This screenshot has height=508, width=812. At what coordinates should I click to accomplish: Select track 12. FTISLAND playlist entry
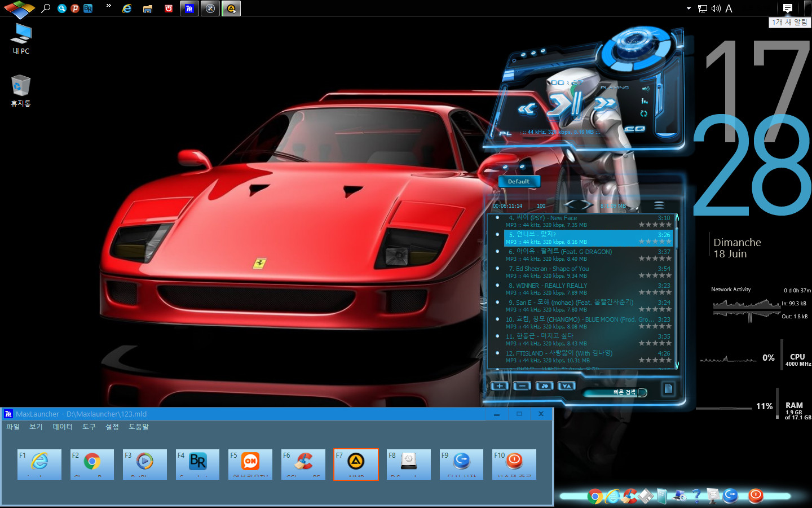(x=588, y=357)
